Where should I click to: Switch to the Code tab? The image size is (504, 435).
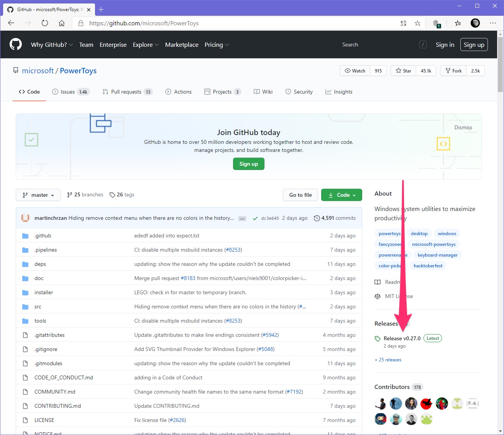tap(29, 92)
